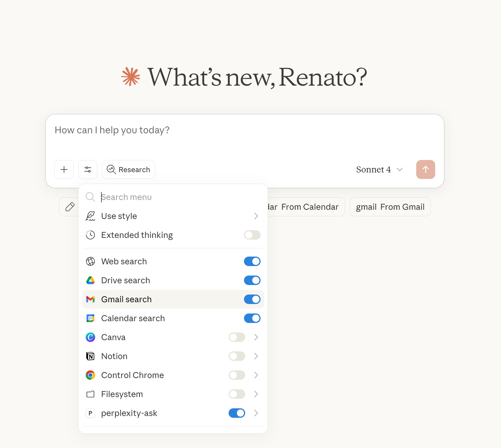Screen dimensions: 501x448
Task: Click the Filesystem label text
Action: [122, 394]
